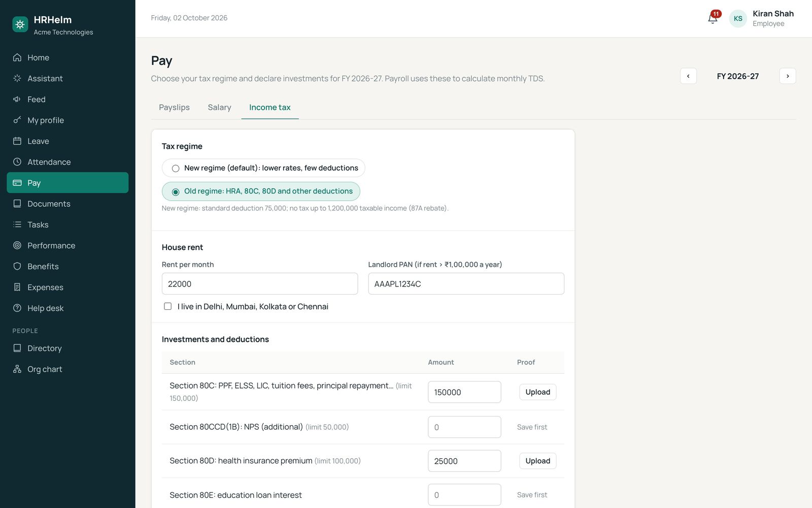Select the Income tax tab
Image resolution: width=812 pixels, height=508 pixels.
click(270, 107)
